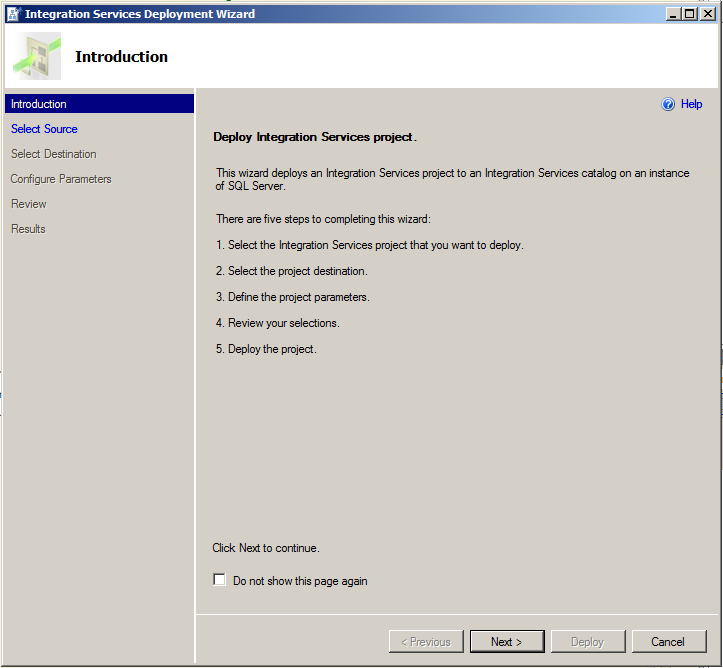Click the Configure Parameters step

61,179
